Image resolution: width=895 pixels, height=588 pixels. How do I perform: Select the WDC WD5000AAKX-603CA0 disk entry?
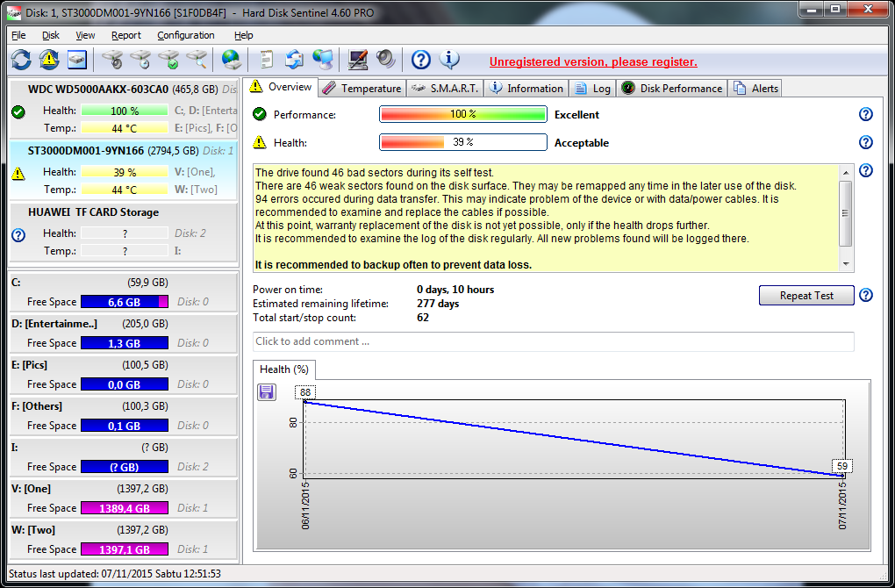coord(124,109)
